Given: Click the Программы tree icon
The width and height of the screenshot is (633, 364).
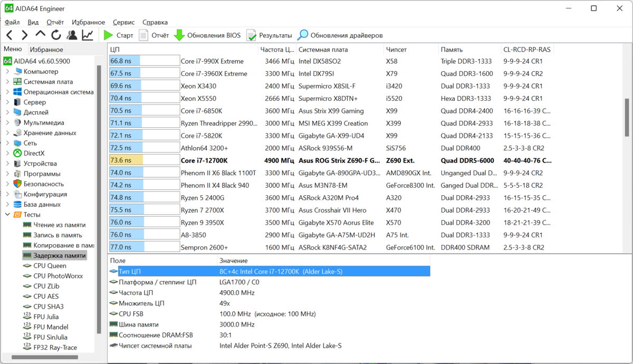Looking at the screenshot, I should click(18, 174).
